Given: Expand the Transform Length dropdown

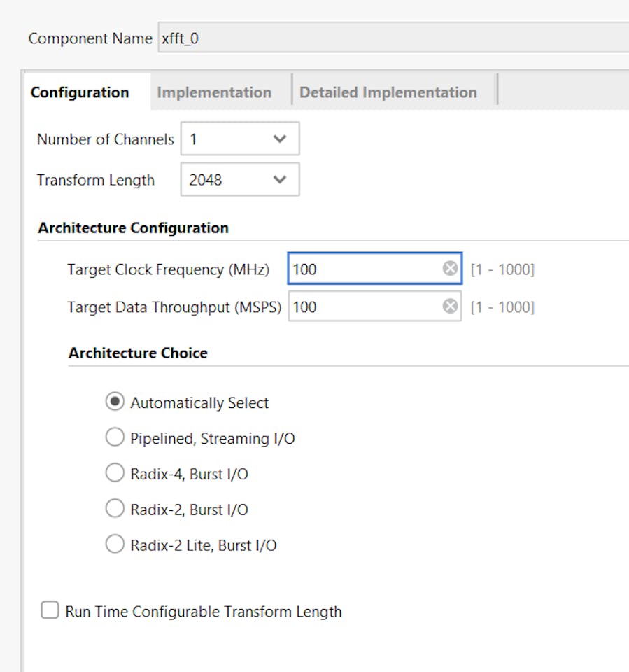Looking at the screenshot, I should tap(240, 180).
